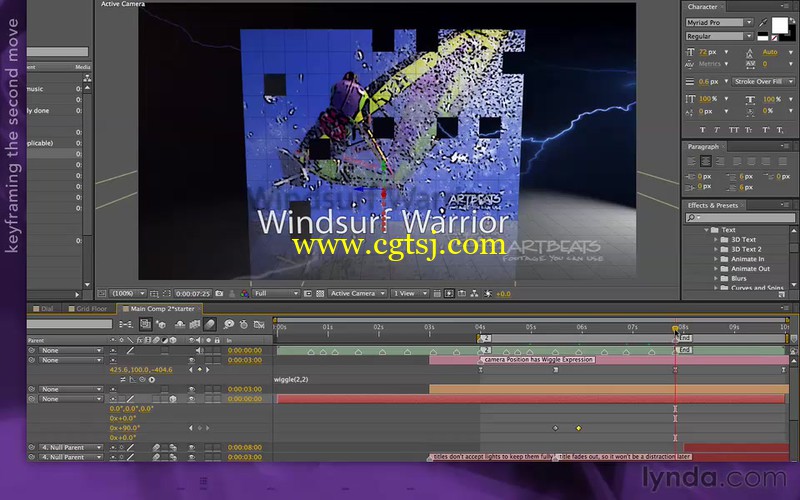Toggle visibility of the selected red layer
Viewport: 800px width, 500px height.
point(192,399)
